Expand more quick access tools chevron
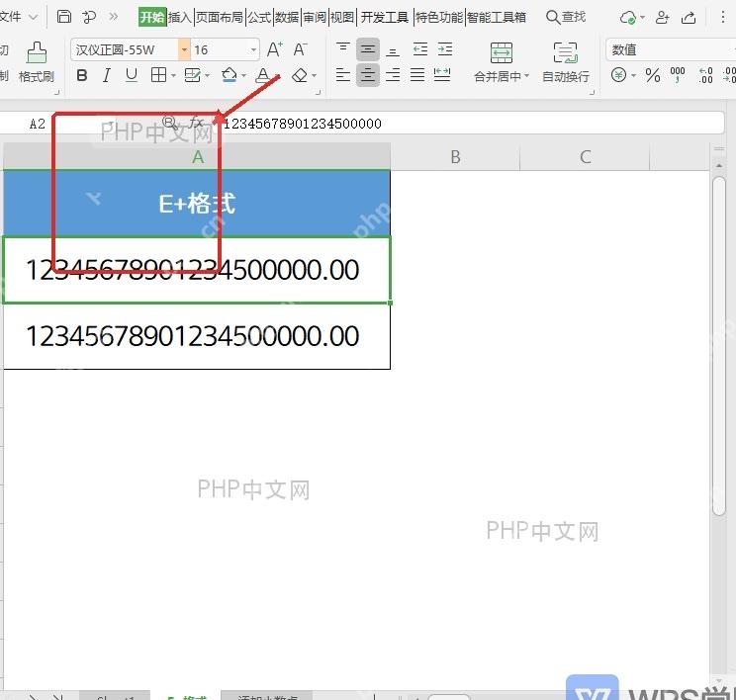Screen dimensions: 736x700 click(113, 17)
